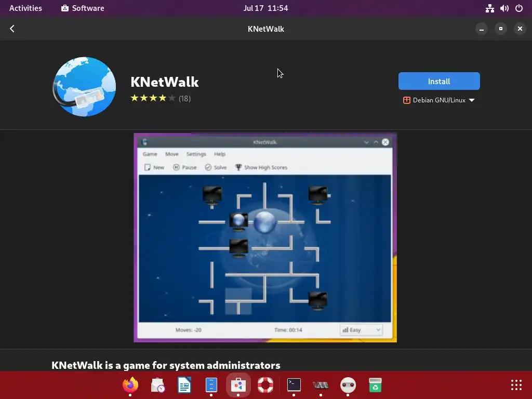Open the power menu icon
Image resolution: width=532 pixels, height=399 pixels.
[519, 8]
